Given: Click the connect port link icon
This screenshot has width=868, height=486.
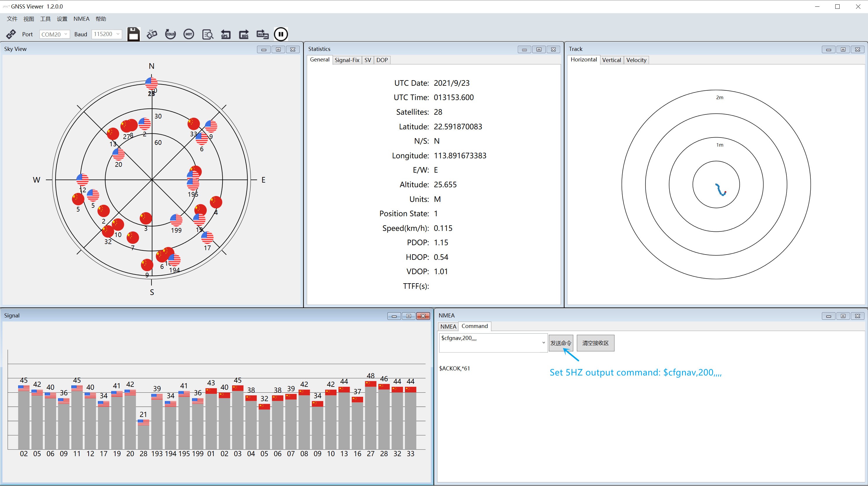Looking at the screenshot, I should click(11, 34).
